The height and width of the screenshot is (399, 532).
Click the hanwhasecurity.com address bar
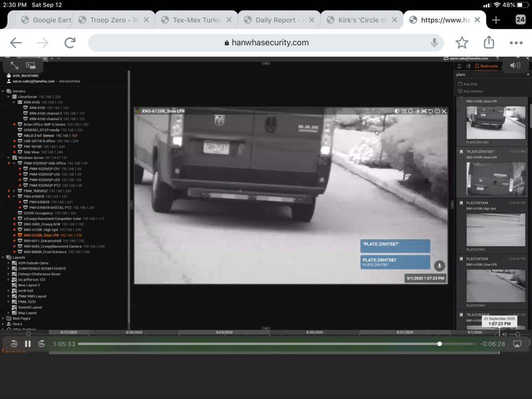pyautogui.click(x=266, y=43)
